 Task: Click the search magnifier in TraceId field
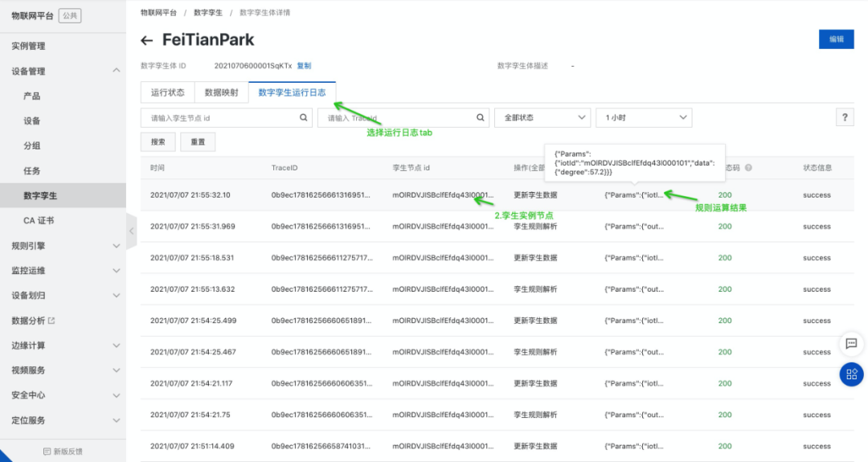pos(480,117)
